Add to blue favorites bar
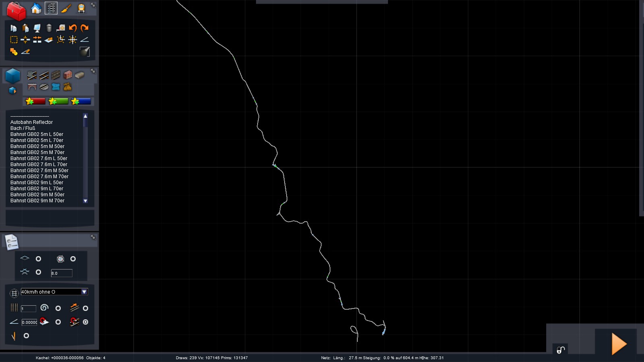 [81, 101]
